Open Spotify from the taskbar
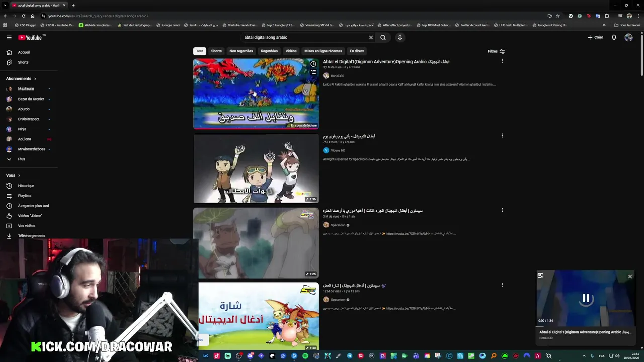Screen dimensions: 644x362 305,356
